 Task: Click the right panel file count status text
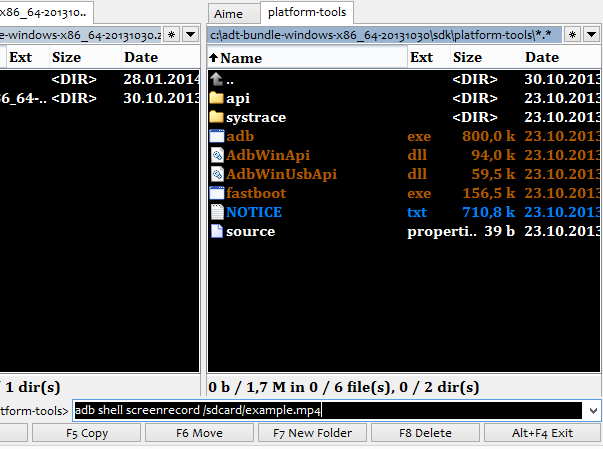(343, 387)
